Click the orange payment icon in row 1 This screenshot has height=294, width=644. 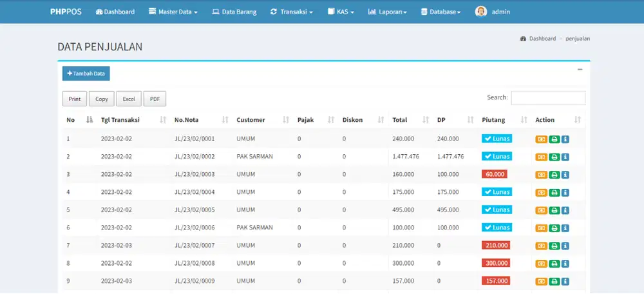[541, 139]
